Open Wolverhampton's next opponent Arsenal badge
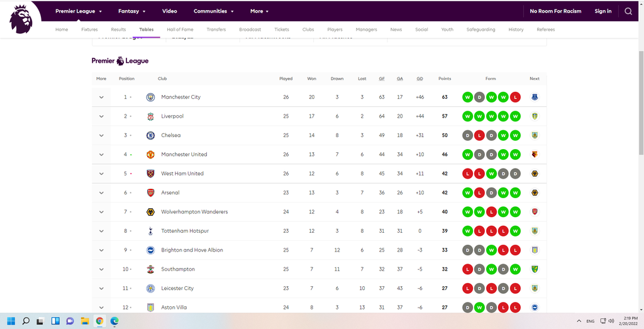644x329 pixels. (535, 212)
